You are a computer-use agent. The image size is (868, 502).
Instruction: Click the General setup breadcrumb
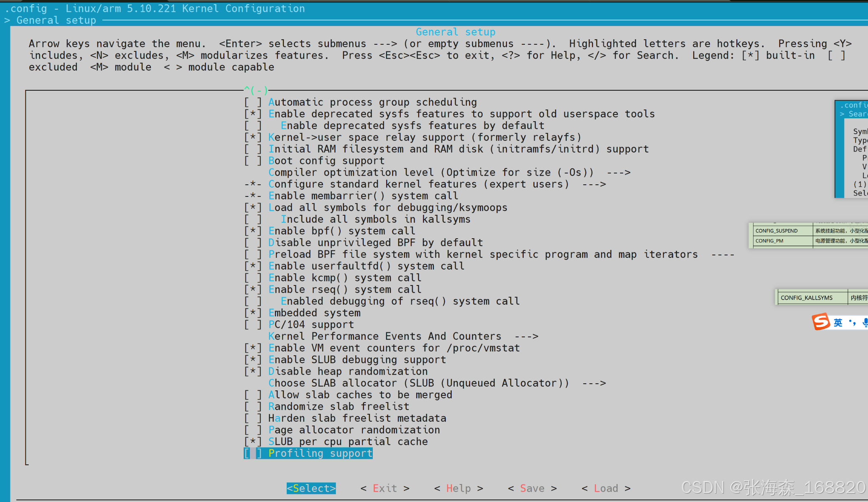point(56,20)
